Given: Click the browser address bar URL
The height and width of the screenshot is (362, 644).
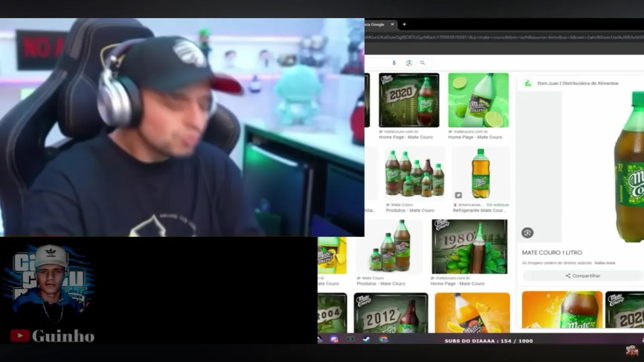Looking at the screenshot, I should point(504,37).
